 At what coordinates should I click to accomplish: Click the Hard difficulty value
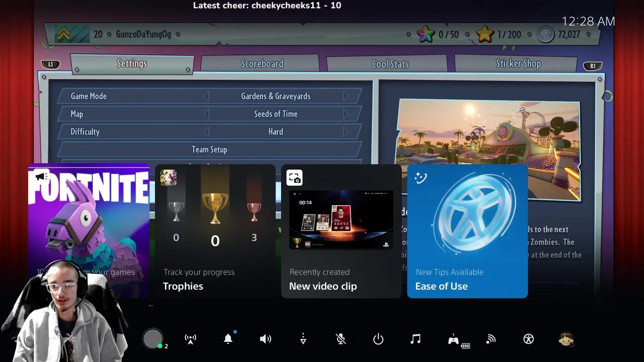pos(276,132)
